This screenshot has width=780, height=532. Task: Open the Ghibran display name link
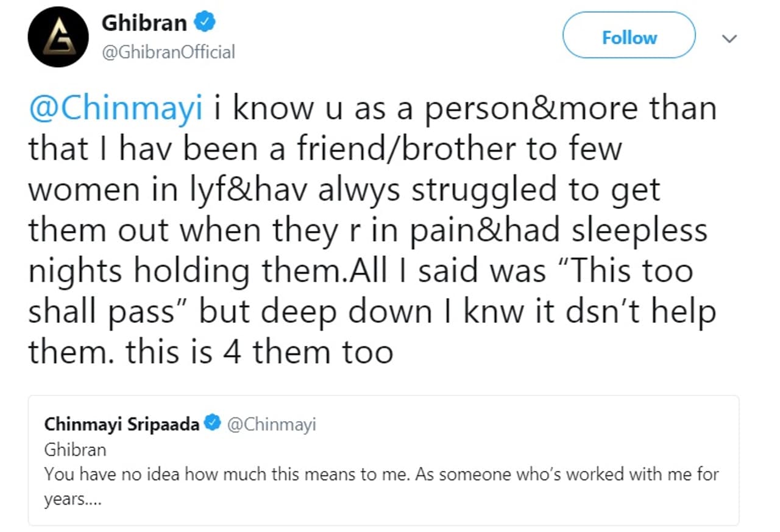click(x=144, y=23)
